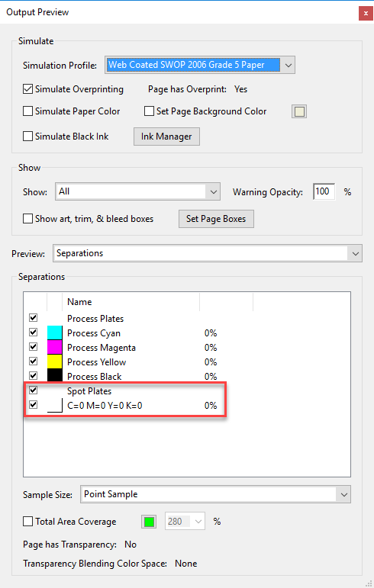Click the Set Page Boxes button
This screenshot has height=588, width=374.
click(x=216, y=219)
